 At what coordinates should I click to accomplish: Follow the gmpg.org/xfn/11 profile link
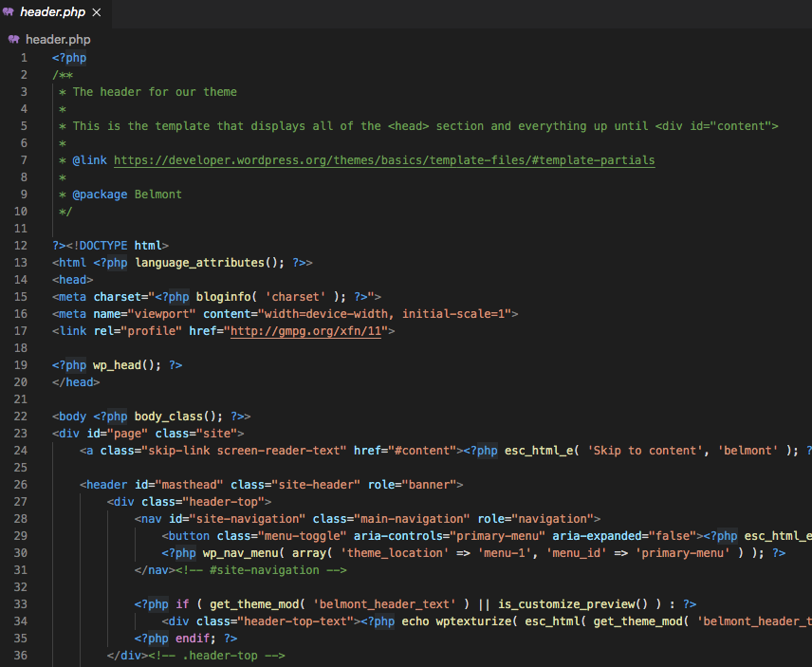point(307,331)
